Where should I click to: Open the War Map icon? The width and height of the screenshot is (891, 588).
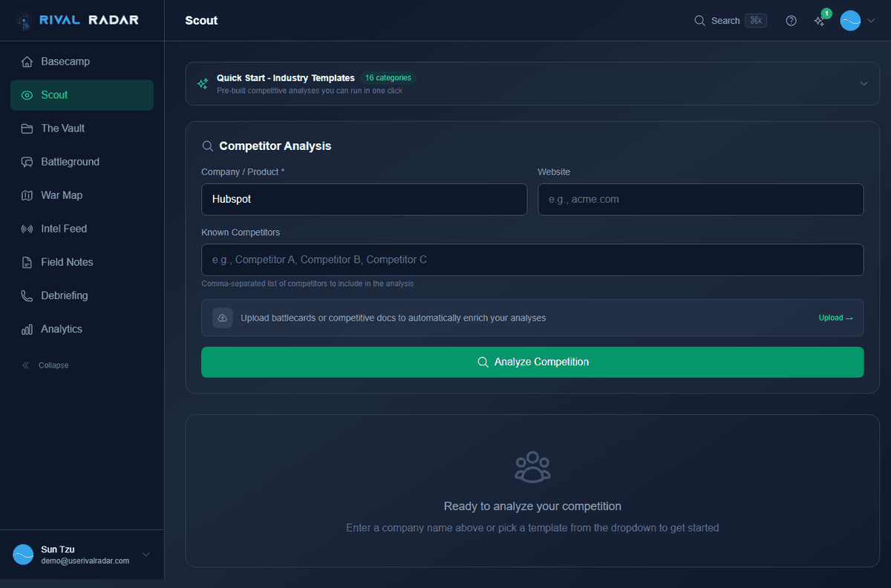click(27, 195)
